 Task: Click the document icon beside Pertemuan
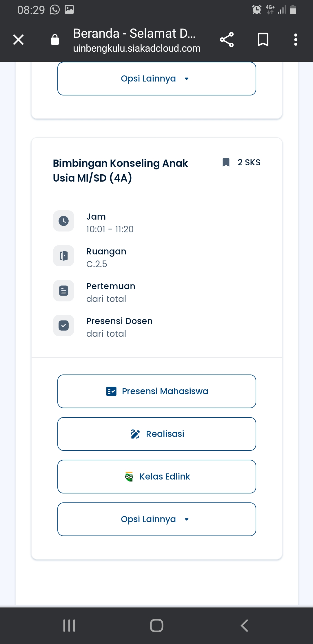click(x=63, y=291)
